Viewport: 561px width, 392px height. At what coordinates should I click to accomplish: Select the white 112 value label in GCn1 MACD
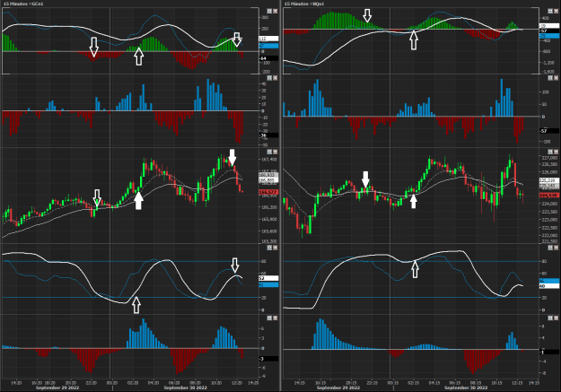point(268,39)
